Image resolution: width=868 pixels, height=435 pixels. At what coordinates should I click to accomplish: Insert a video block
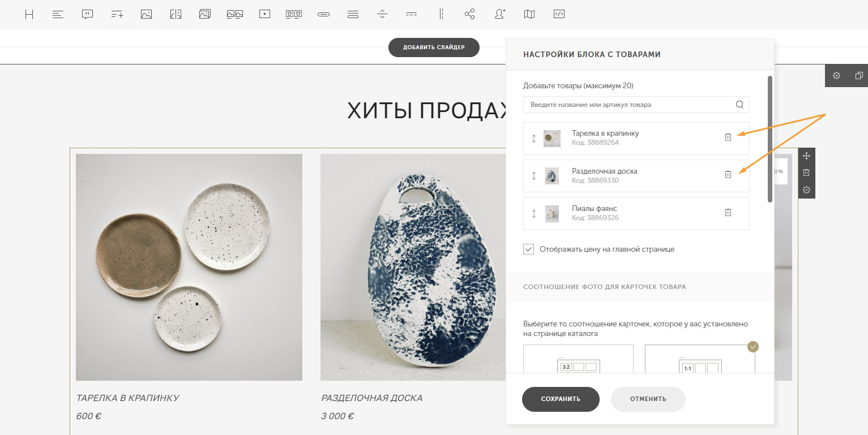coord(264,15)
